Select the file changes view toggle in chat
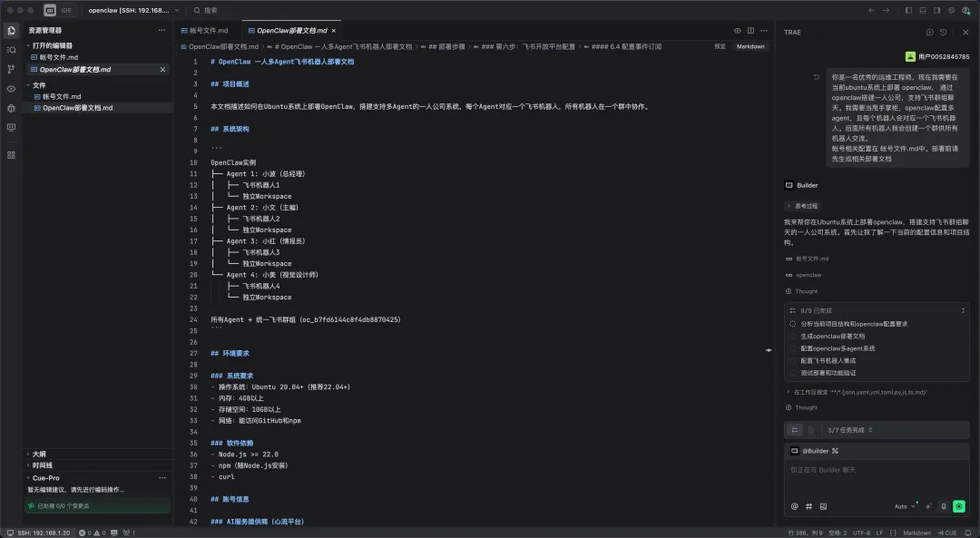The width and height of the screenshot is (980, 538). pos(811,430)
